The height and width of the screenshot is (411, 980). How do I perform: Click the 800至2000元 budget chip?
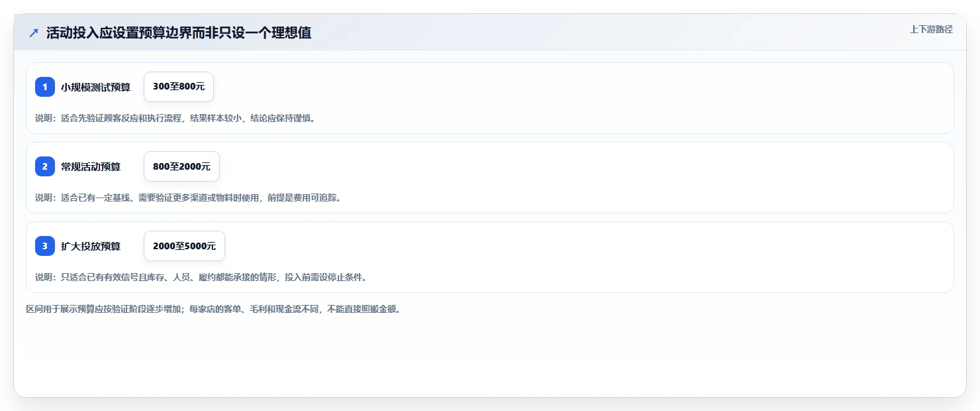(x=181, y=166)
